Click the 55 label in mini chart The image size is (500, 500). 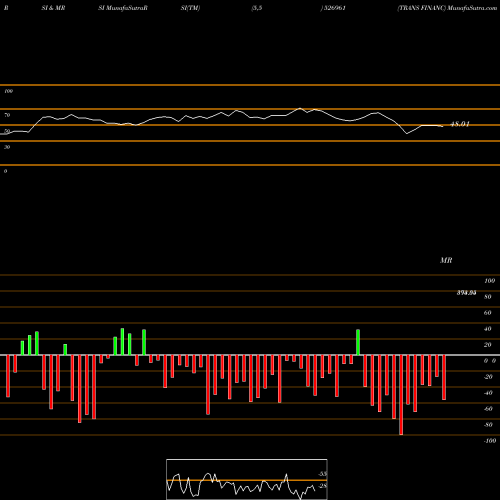[322, 474]
